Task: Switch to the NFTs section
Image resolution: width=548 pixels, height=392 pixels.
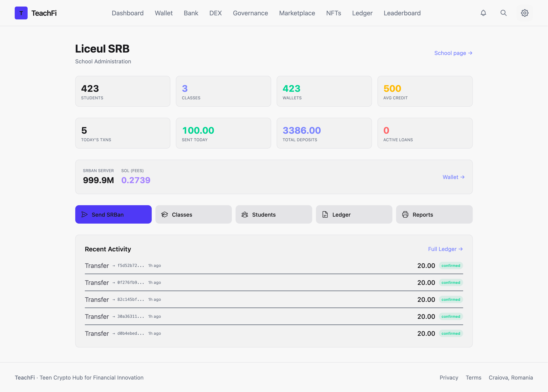Action: click(x=333, y=13)
